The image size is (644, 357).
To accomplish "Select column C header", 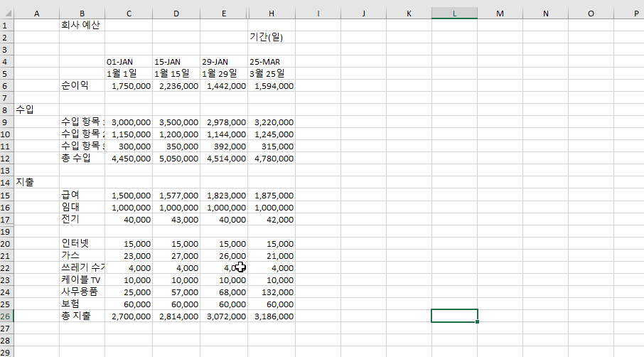I will 129,14.
